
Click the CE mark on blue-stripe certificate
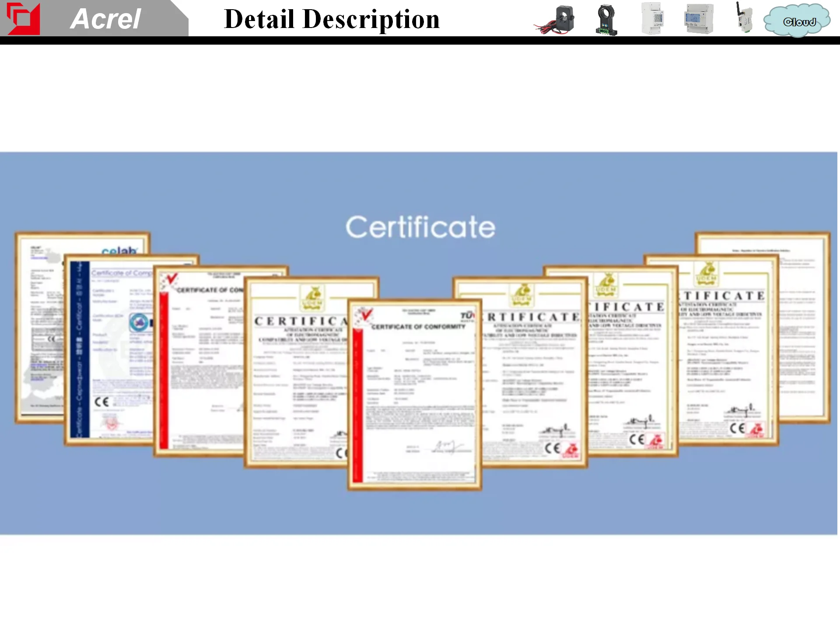(101, 402)
